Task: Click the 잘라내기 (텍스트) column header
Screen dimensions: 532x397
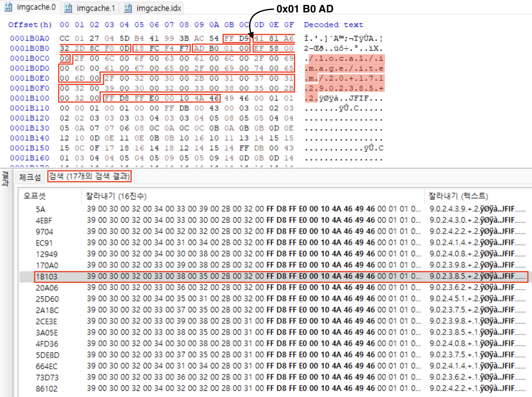Action: 458,196
